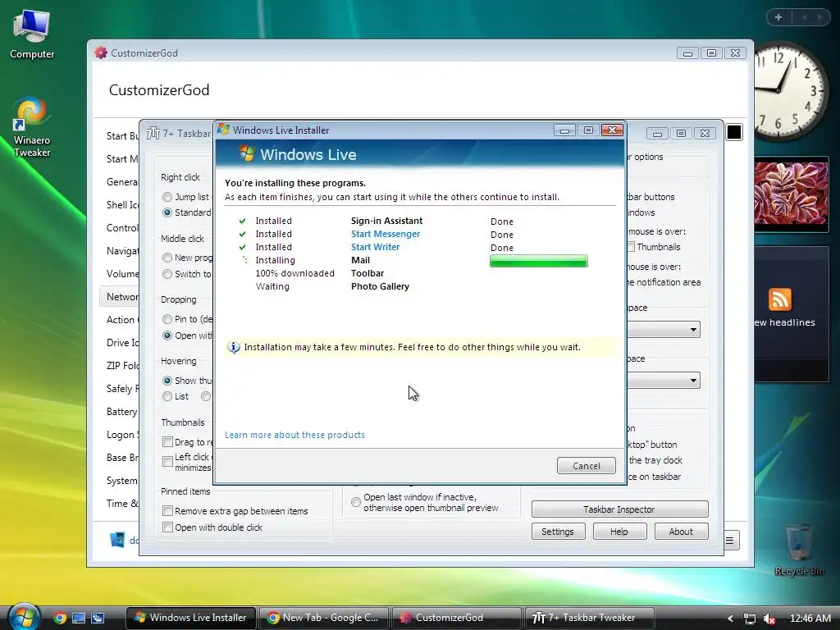The image size is (840, 630).
Task: Switch to 7+ Taskbar Tweaker taskbar button
Action: coord(589,618)
